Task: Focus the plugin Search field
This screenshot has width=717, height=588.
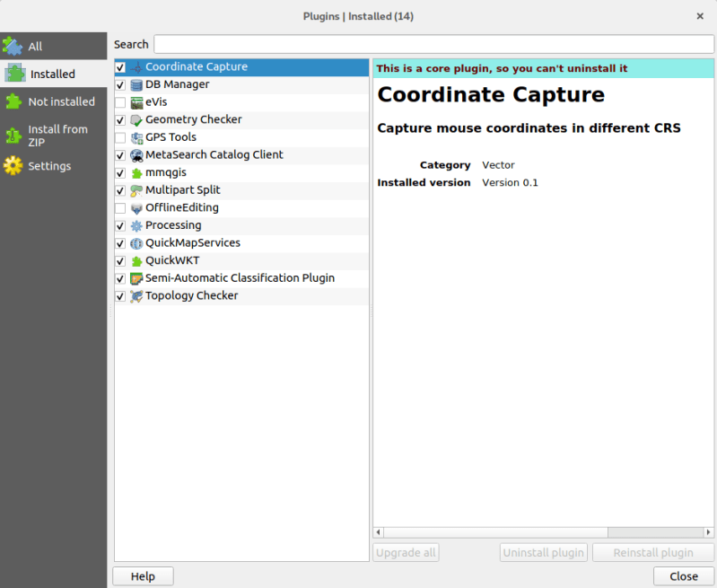Action: 433,44
